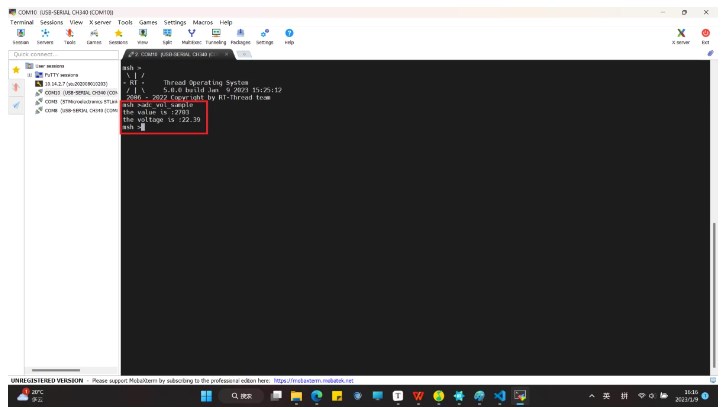This screenshot has height=409, width=726.
Task: Click the Sessions star icon in the toolbar
Action: click(x=118, y=36)
